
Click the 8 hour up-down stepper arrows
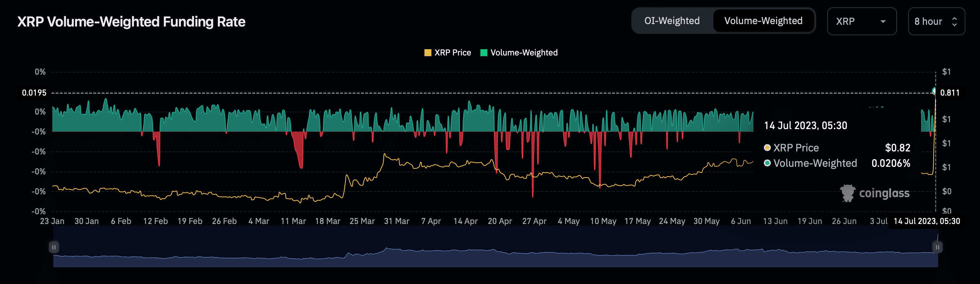(x=954, y=21)
